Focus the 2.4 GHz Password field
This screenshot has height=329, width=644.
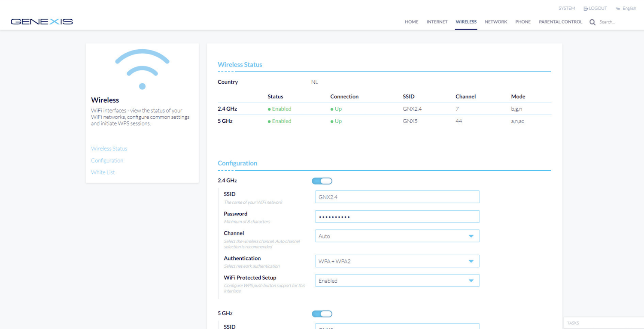(397, 217)
